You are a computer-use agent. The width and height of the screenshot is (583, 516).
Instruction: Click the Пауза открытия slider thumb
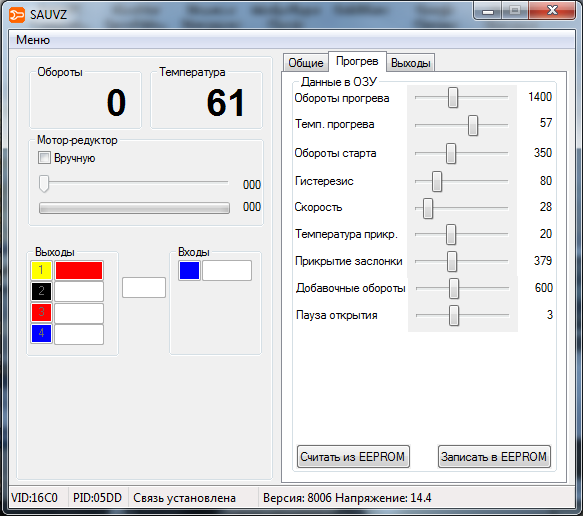454,315
